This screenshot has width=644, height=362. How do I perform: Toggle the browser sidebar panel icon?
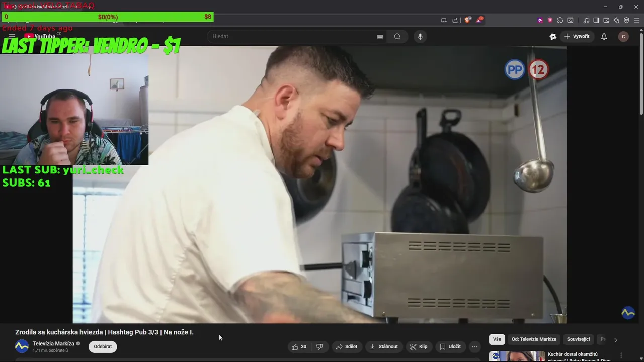click(x=596, y=20)
